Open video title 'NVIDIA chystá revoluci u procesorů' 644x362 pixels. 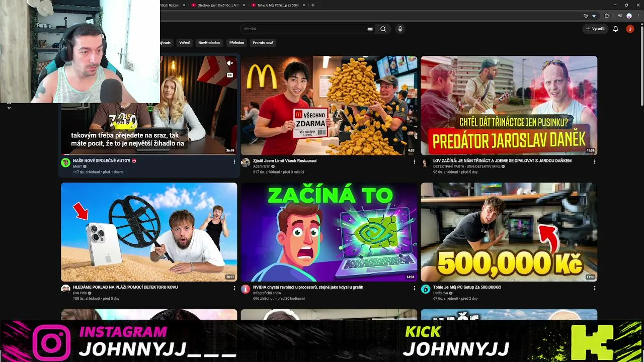308,287
